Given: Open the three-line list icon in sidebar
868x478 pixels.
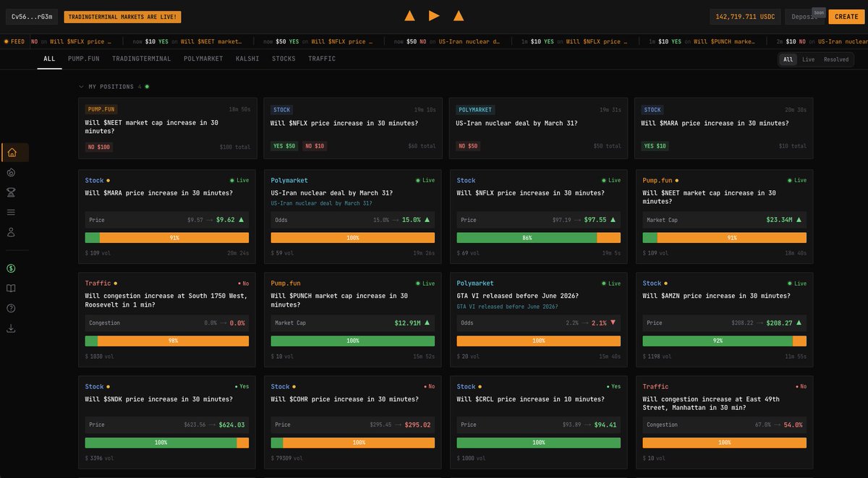Looking at the screenshot, I should [x=11, y=212].
